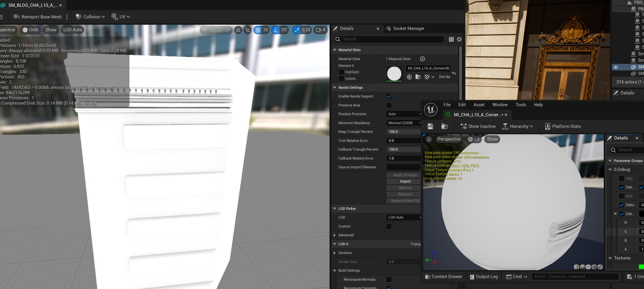Screen dimensions: 644x289
Task: Open the Cmd console type dropdown
Action: click(517, 276)
